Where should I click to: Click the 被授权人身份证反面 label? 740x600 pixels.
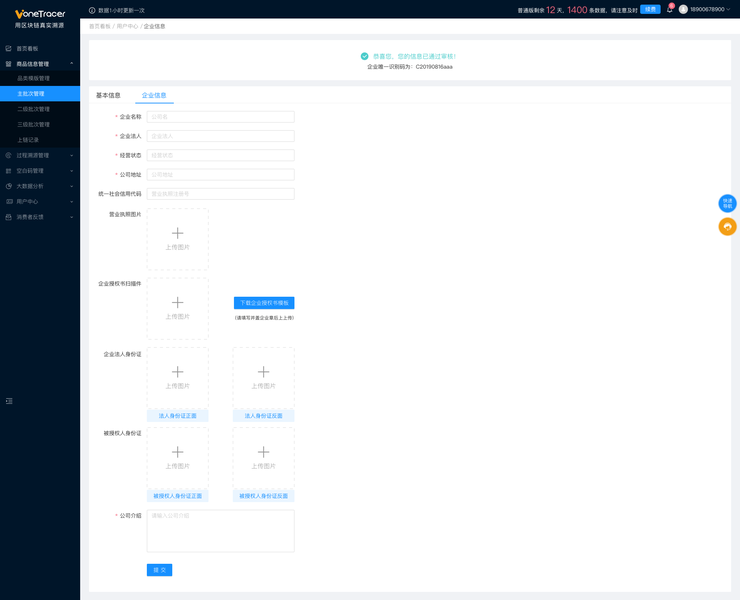coord(263,496)
